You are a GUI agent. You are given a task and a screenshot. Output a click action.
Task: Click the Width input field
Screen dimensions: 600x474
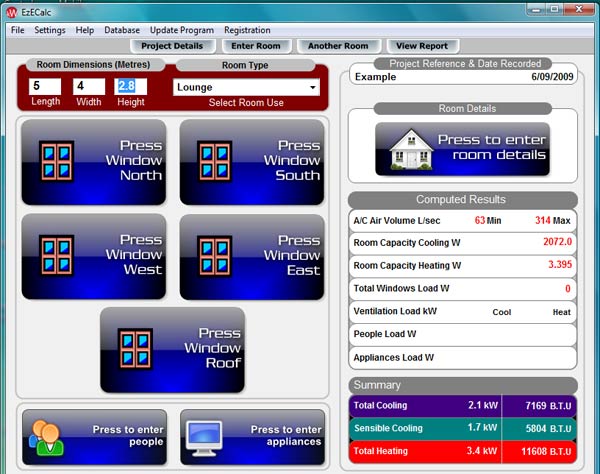tap(88, 87)
